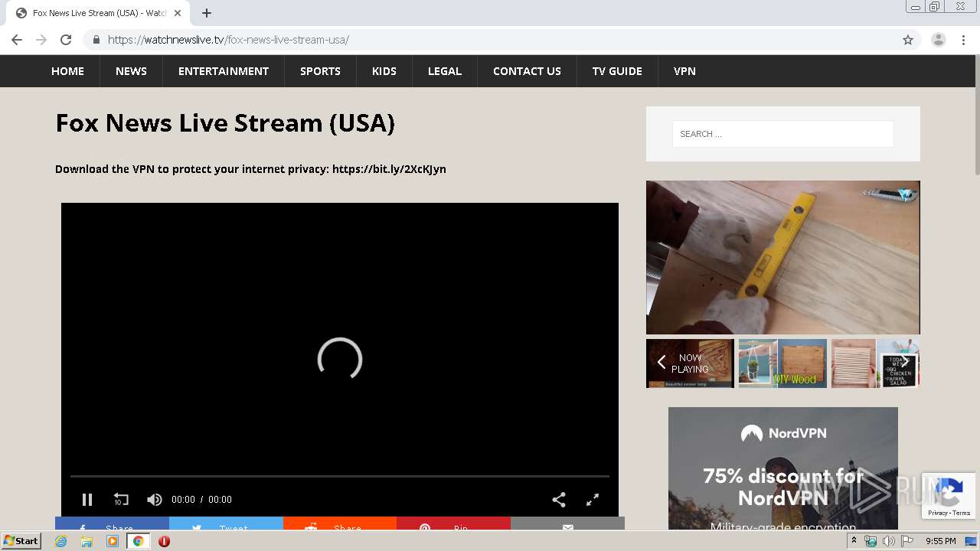This screenshot has height=551, width=980.
Task: Open a new browser tab
Action: (207, 13)
